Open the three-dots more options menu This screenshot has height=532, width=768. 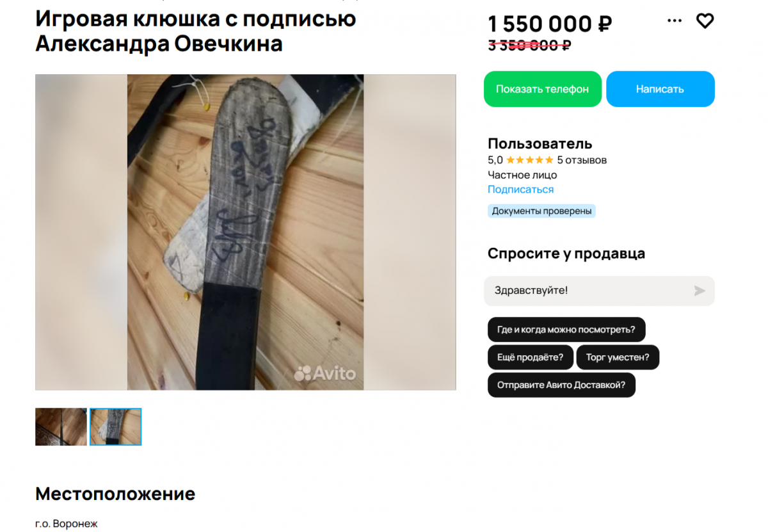[x=675, y=21]
